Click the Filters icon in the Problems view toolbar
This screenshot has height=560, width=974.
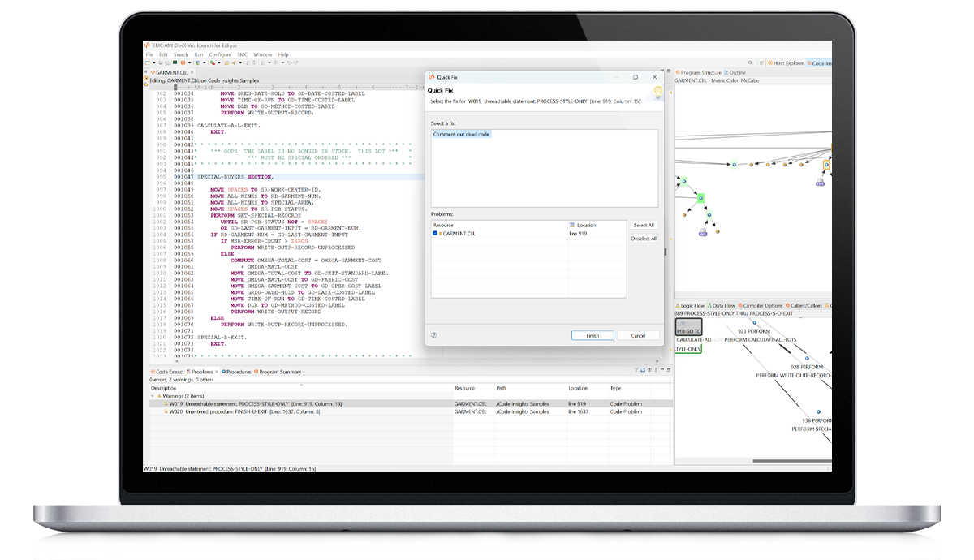point(636,370)
